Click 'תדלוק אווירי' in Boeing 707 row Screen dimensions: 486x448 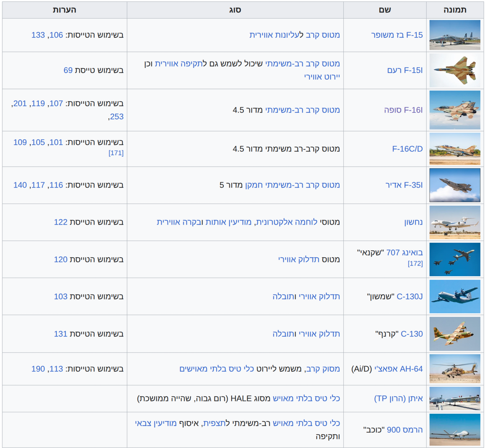coord(299,259)
